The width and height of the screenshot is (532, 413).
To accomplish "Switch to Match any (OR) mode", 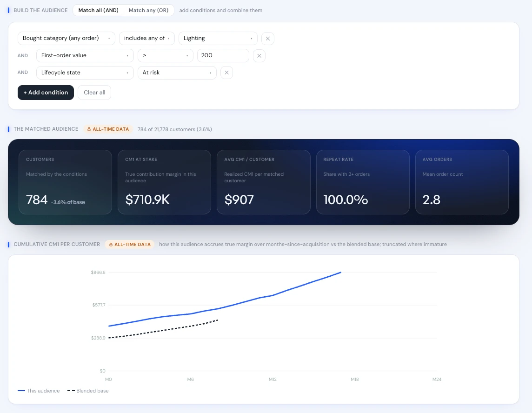I will pos(149,10).
